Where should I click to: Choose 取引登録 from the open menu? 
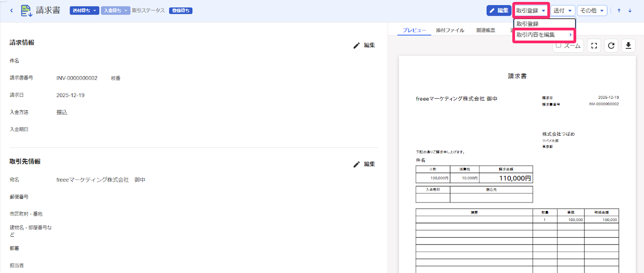click(x=544, y=24)
